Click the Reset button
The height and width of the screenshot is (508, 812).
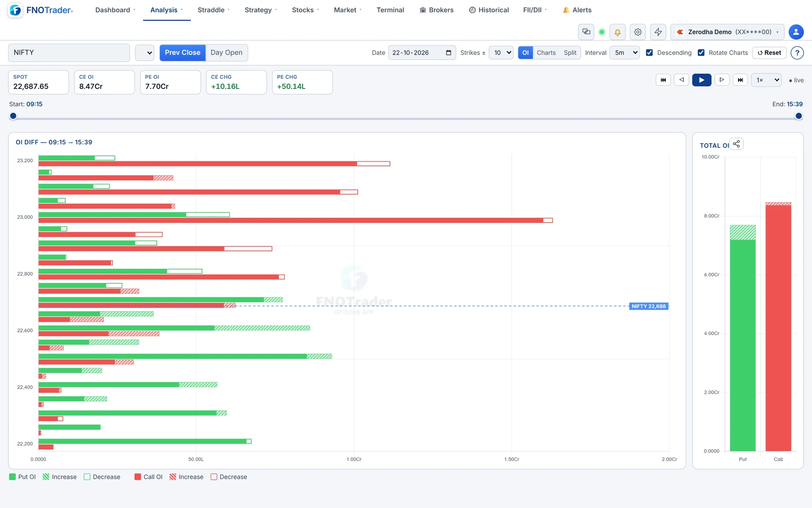pyautogui.click(x=769, y=52)
